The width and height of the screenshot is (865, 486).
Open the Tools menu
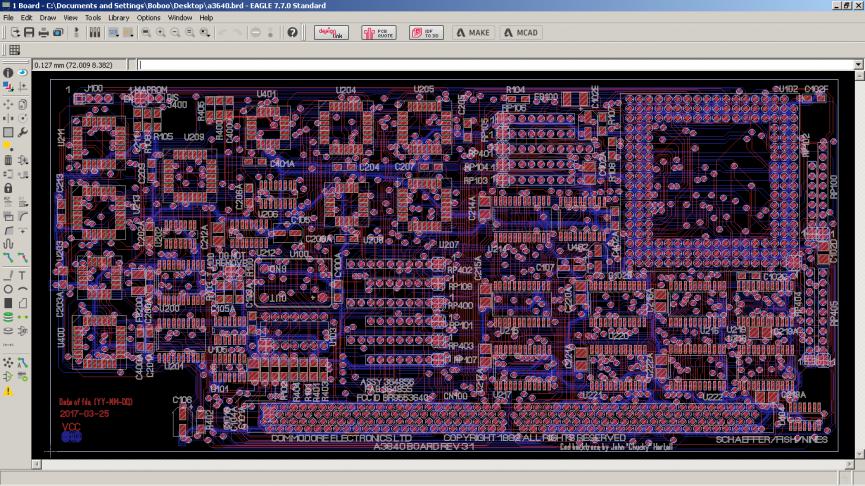point(93,18)
